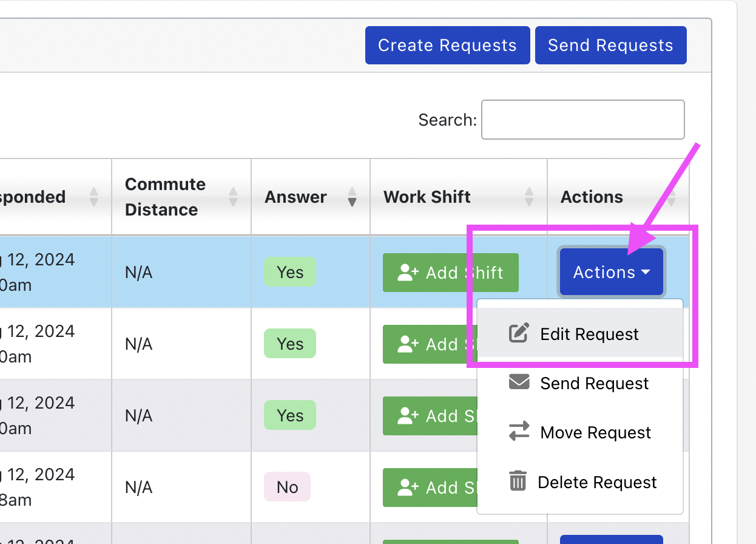Choose Delete Request from the menu

(x=580, y=482)
